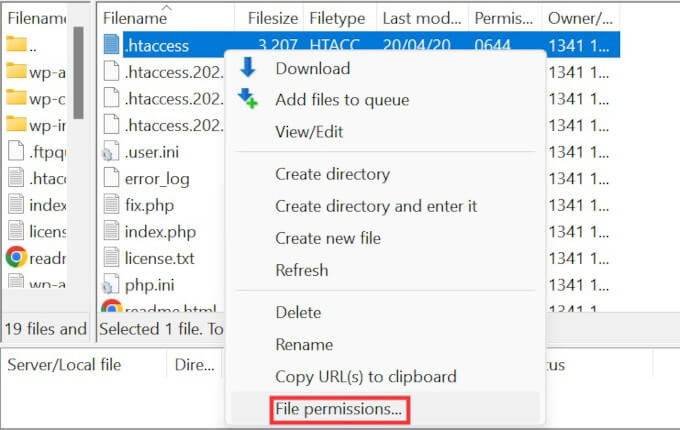The image size is (680, 430).
Task: Choose Create directory and enter it
Action: click(376, 206)
